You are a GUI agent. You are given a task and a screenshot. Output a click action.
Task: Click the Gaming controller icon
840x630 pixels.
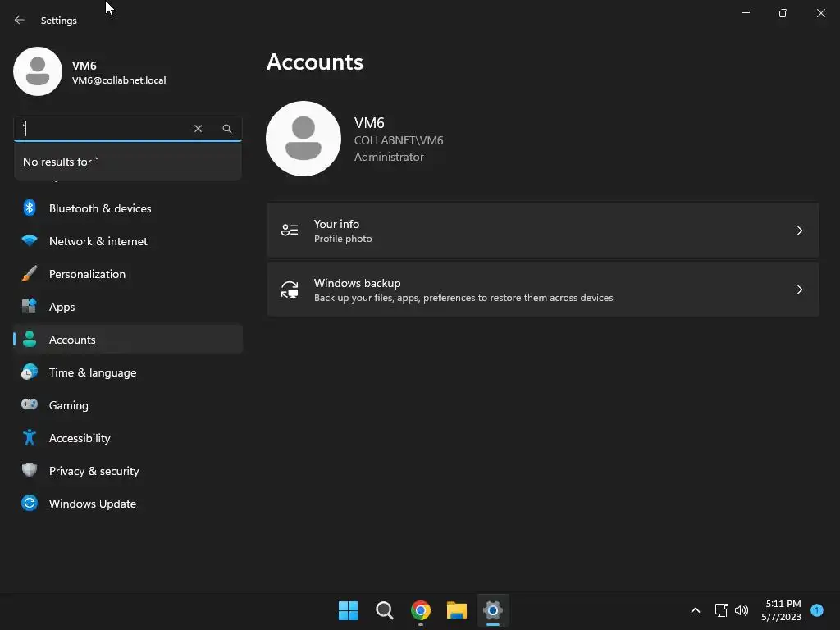click(x=30, y=404)
